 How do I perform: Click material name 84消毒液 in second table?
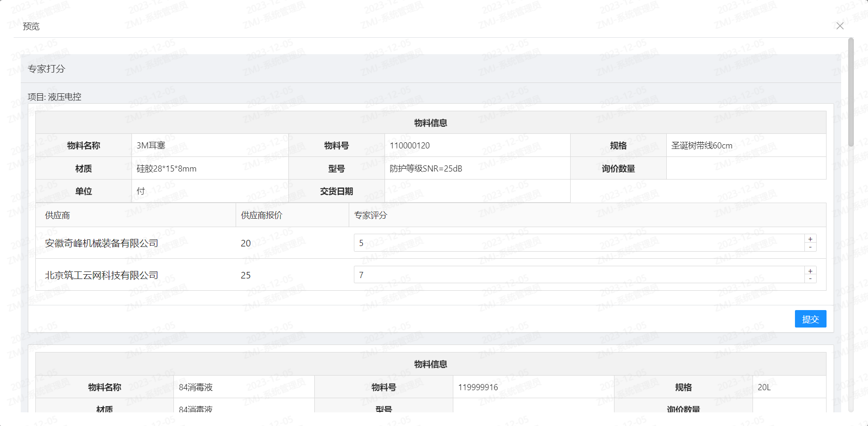(x=196, y=387)
